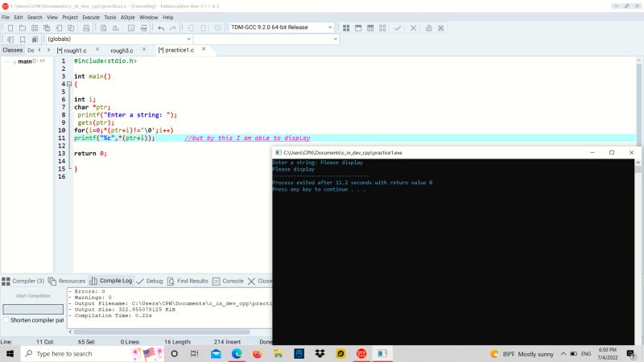Open Microsoft Edge from the taskbar
Image resolution: width=644 pixels, height=362 pixels.
(237, 353)
